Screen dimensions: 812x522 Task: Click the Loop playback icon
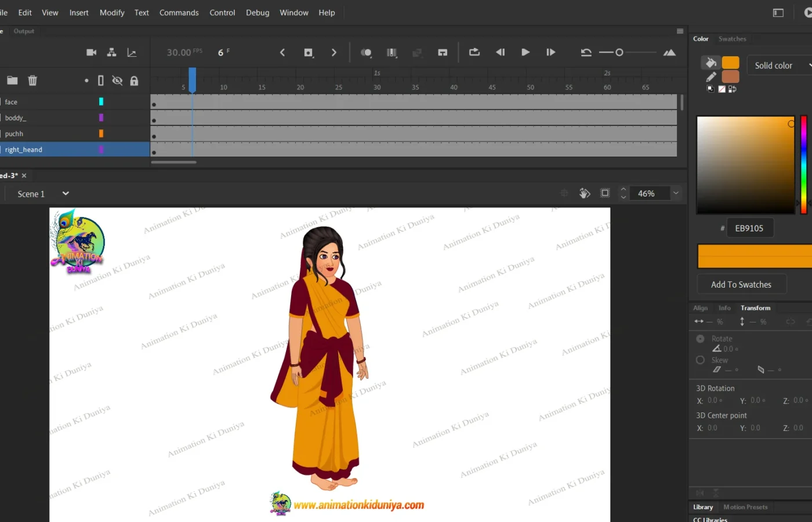coord(474,52)
